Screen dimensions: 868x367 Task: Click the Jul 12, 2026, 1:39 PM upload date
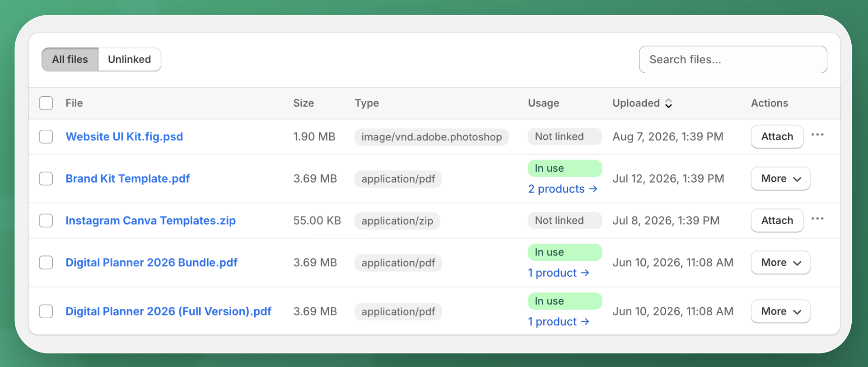(668, 179)
